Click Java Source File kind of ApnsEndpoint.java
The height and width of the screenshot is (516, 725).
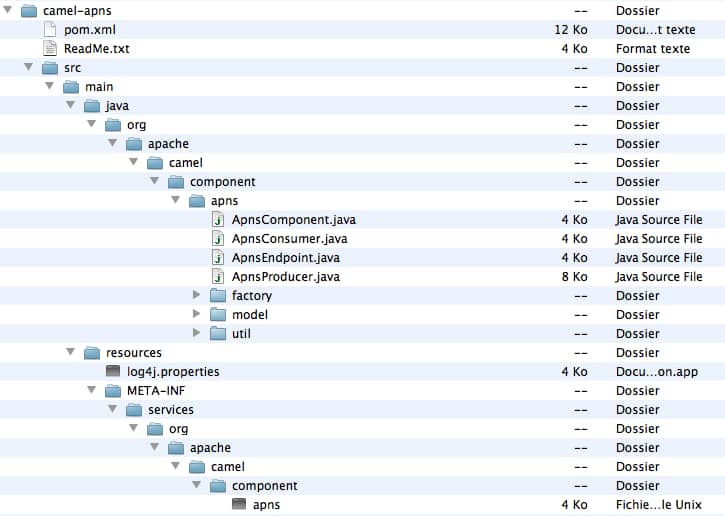[x=658, y=258]
